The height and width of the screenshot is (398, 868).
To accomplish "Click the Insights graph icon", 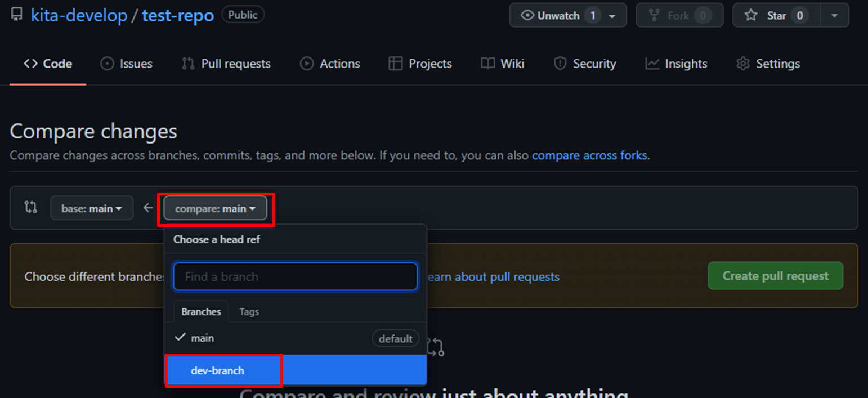I will point(651,64).
